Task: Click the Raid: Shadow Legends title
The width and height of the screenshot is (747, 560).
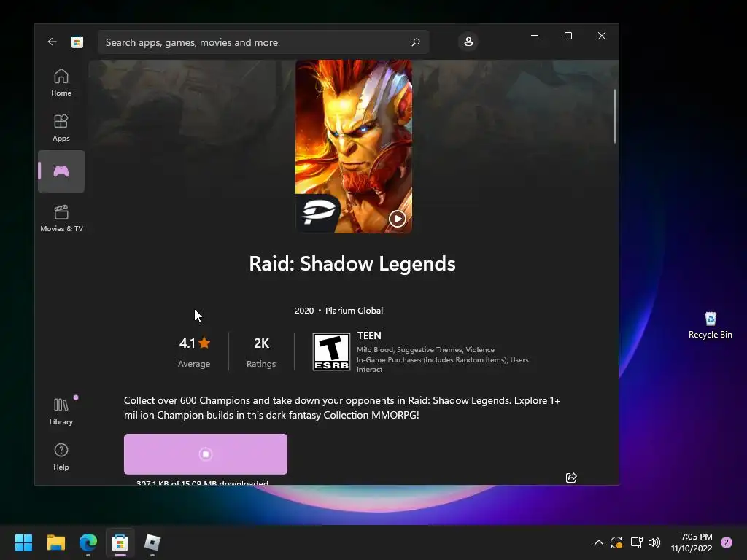Action: point(352,263)
